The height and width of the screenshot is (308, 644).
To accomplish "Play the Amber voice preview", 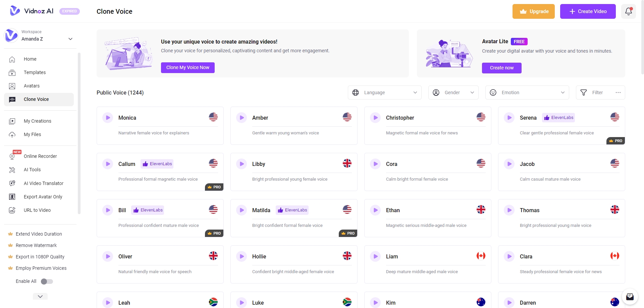I will coord(241,118).
